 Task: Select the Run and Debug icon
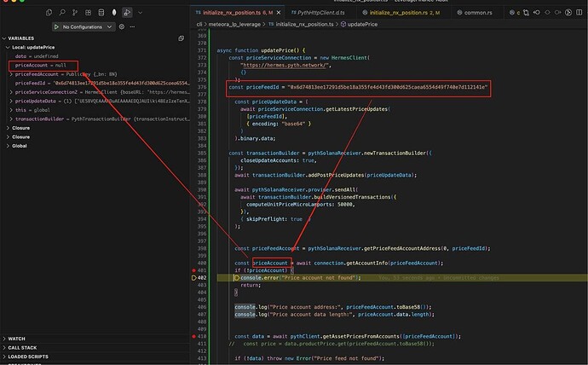127,13
